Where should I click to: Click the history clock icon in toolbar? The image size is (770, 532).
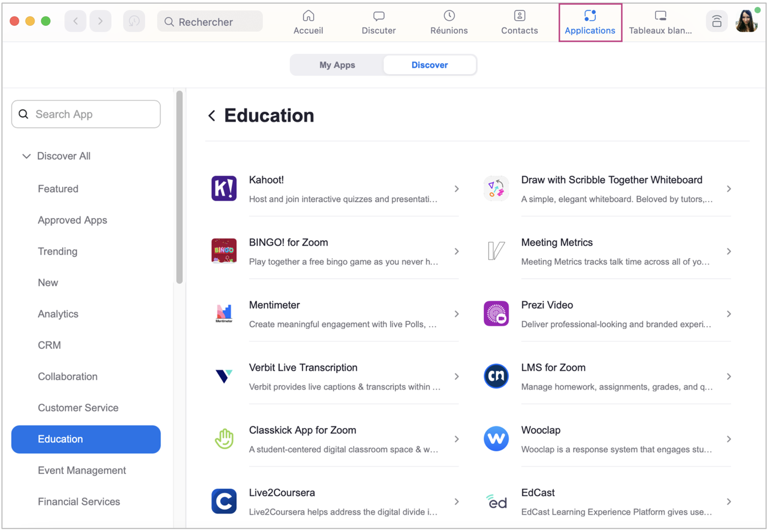tap(134, 21)
